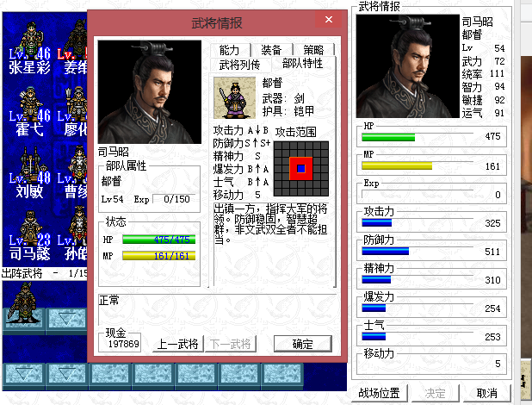Click the 出阵武将 counter label
This screenshot has height=405, width=532.
[43, 273]
